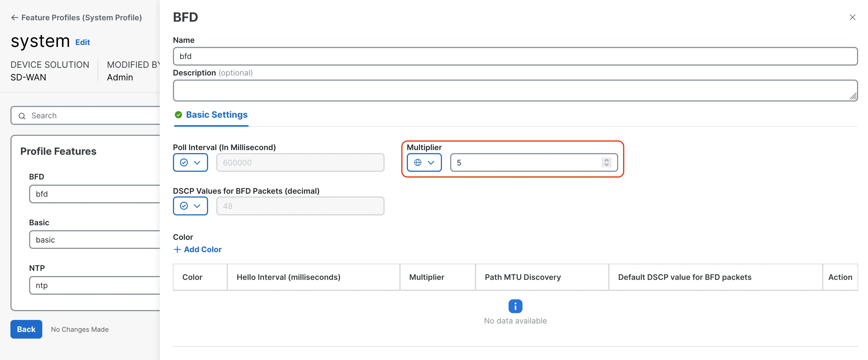Click the Name field containing bfd
Image resolution: width=868 pixels, height=360 pixels.
515,56
